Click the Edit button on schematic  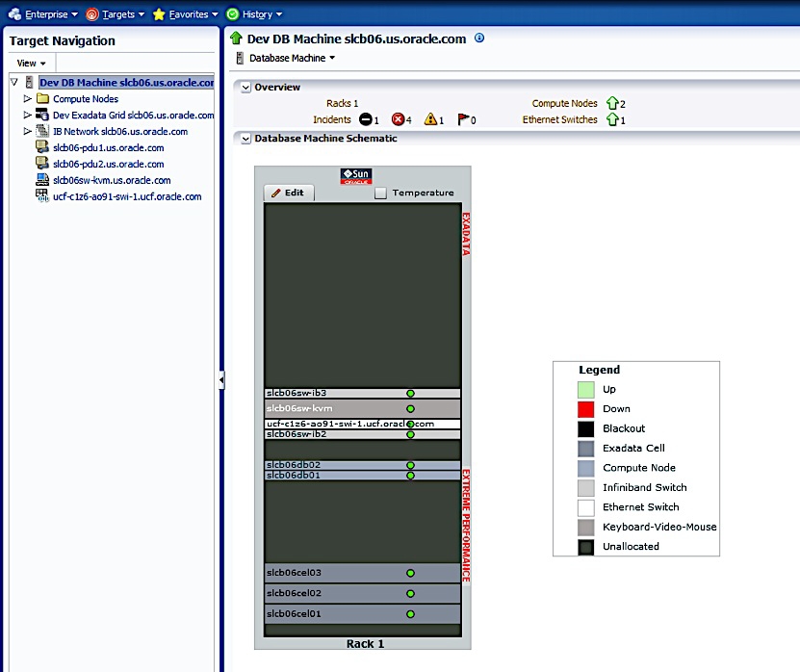[x=288, y=193]
